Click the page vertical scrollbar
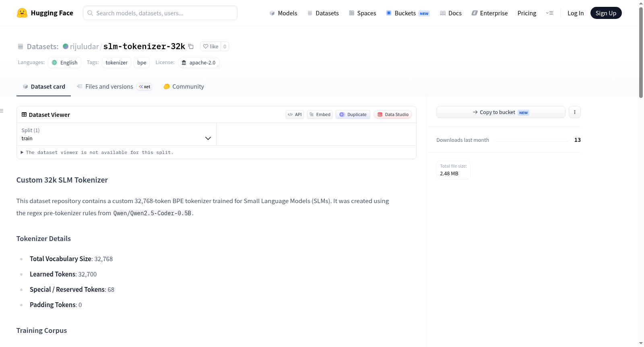This screenshot has width=644, height=347. tap(641, 52)
